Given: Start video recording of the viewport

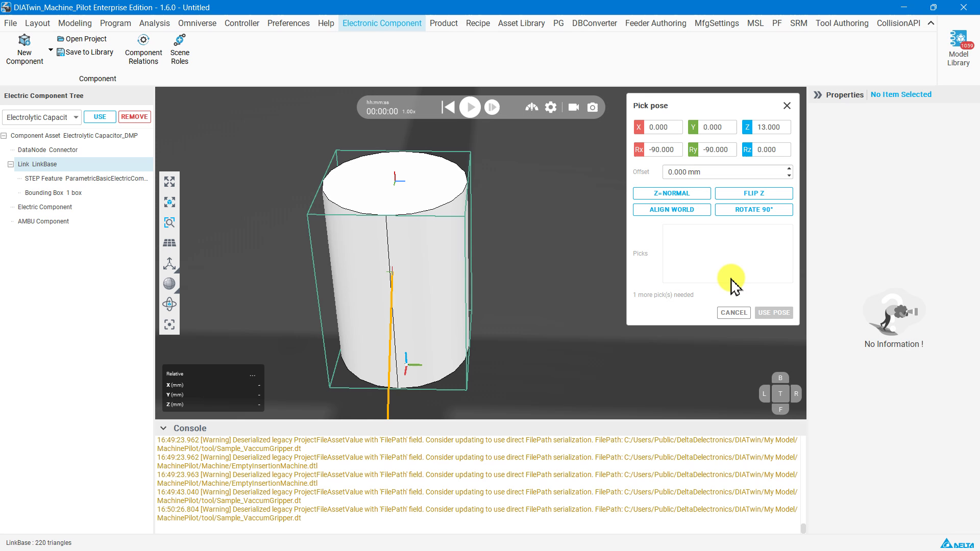Looking at the screenshot, I should click(x=574, y=107).
